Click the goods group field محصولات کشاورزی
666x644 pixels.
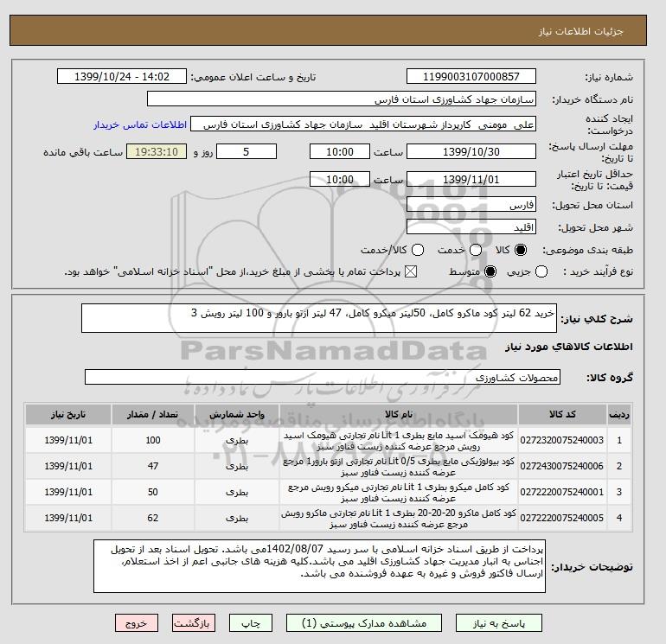coord(323,377)
